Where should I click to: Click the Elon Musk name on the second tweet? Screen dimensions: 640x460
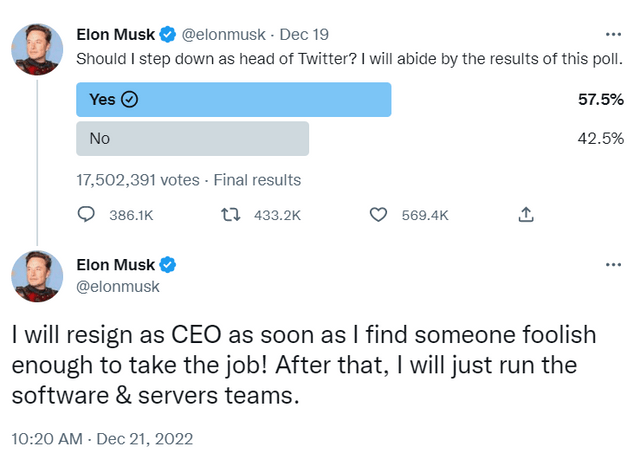115,265
